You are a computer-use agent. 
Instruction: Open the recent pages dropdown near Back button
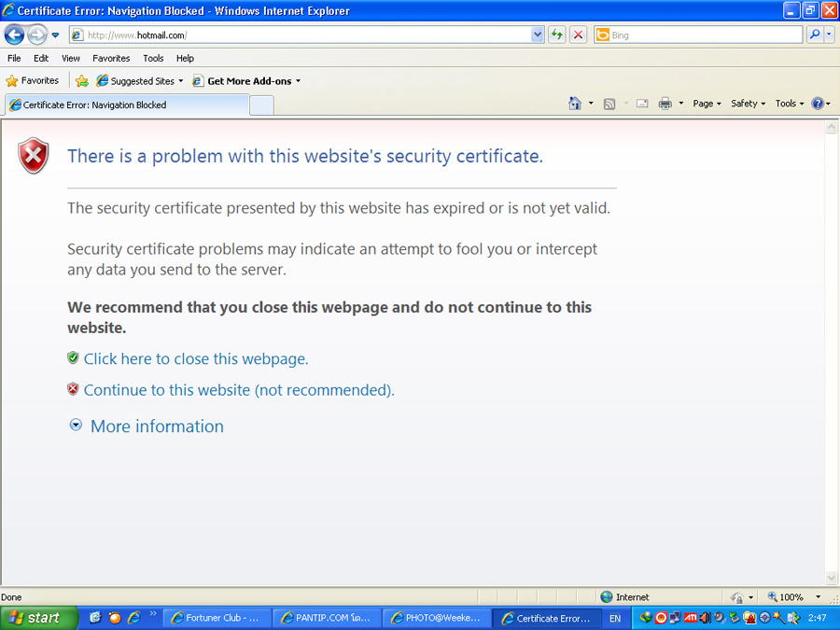point(55,35)
